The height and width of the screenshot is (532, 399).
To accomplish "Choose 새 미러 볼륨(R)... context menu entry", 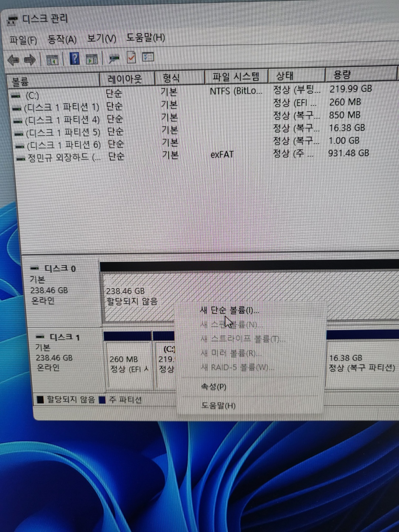I will [231, 353].
